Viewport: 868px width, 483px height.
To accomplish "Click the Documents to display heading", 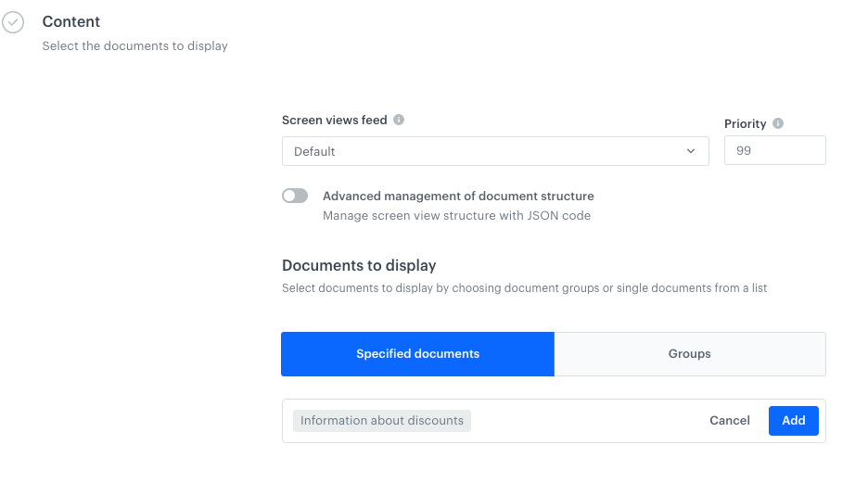I will click(359, 265).
